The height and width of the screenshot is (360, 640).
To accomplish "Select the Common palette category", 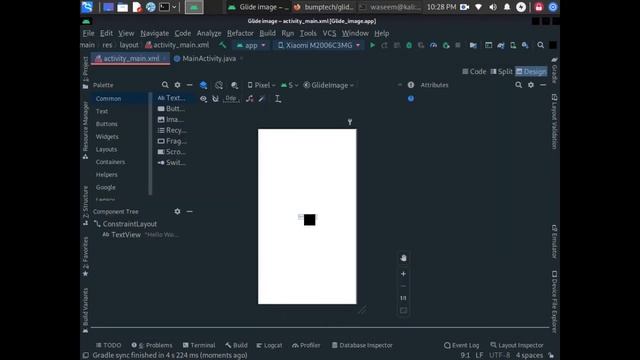I will [x=108, y=98].
